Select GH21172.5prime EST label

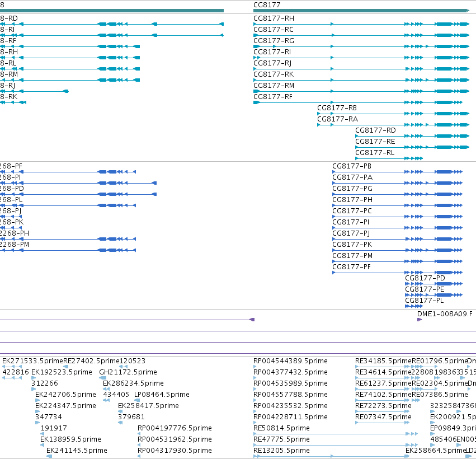pos(128,372)
